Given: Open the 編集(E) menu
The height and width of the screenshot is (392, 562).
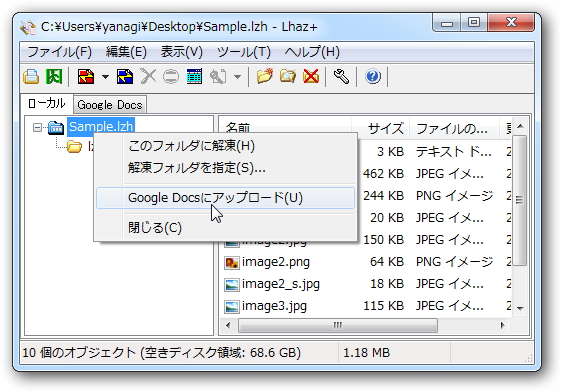Looking at the screenshot, I should 126,52.
